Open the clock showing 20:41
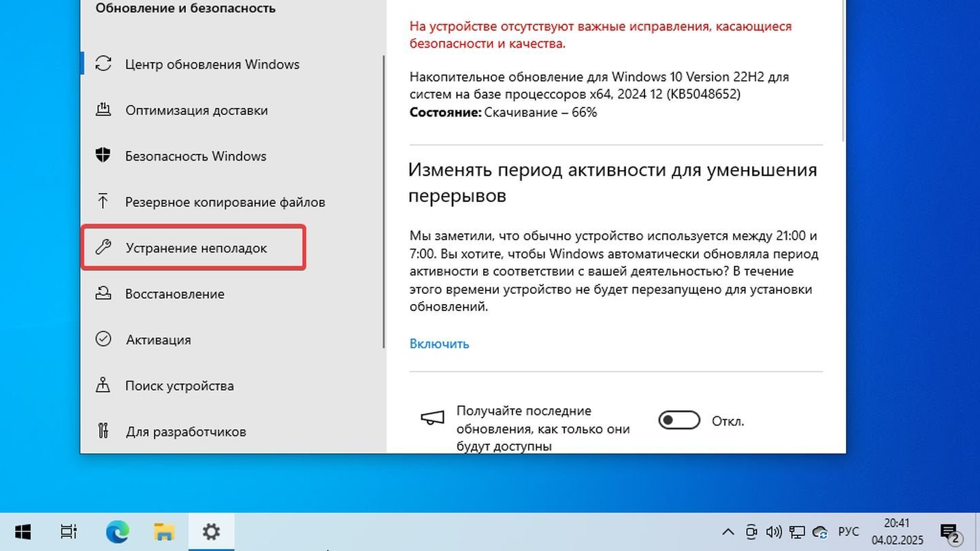 click(x=896, y=532)
